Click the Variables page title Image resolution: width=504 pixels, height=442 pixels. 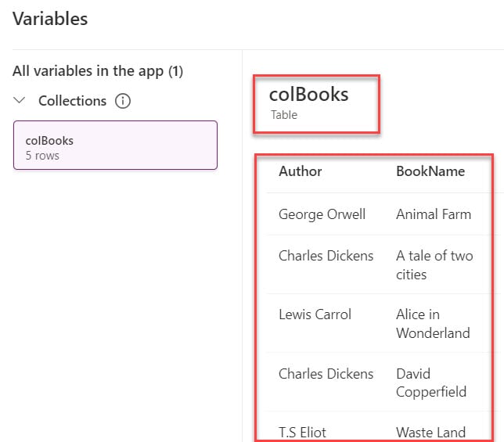click(50, 18)
